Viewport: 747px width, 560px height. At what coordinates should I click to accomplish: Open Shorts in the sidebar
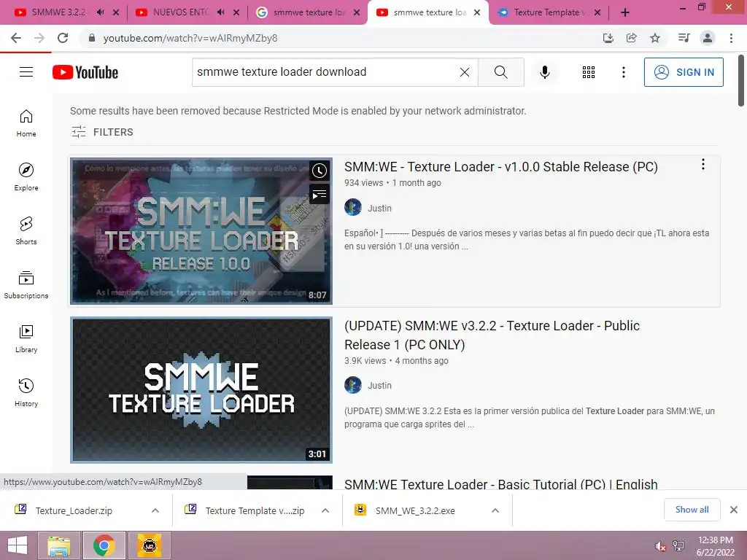[x=26, y=231]
